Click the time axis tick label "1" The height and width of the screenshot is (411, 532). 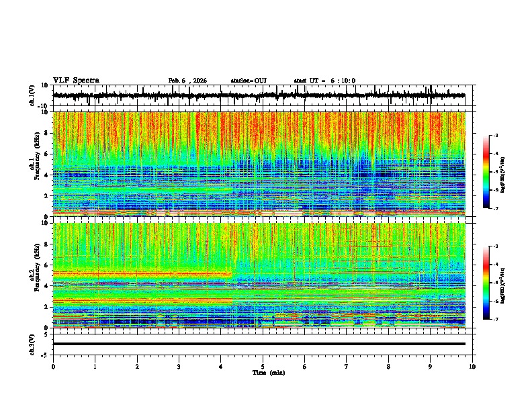point(95,367)
